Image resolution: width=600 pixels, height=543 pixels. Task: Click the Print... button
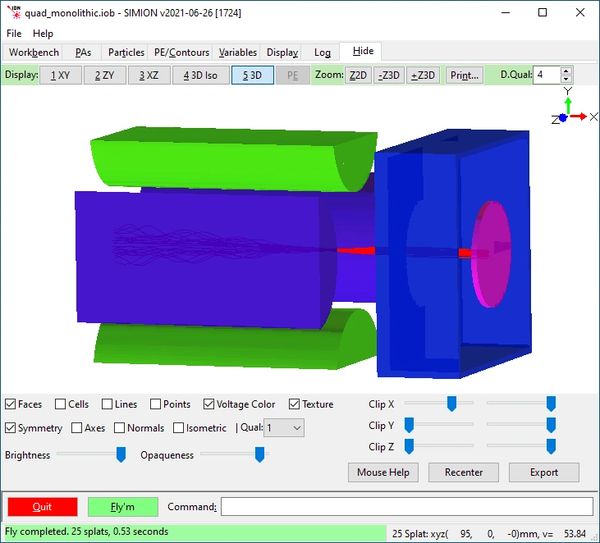point(464,75)
